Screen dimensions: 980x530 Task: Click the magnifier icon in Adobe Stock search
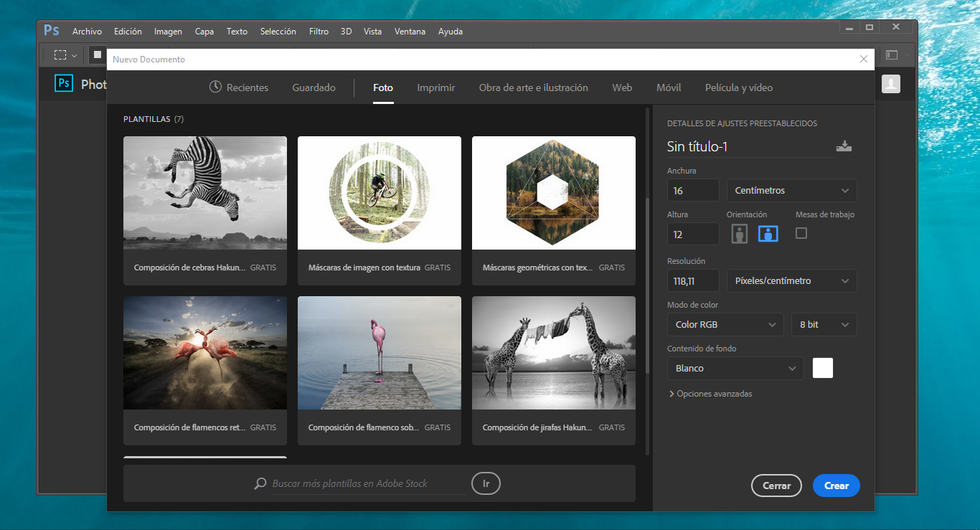[x=260, y=483]
